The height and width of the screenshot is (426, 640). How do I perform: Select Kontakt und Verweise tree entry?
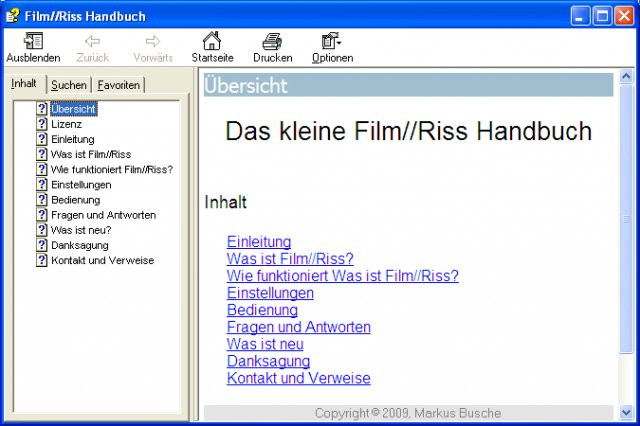(x=102, y=260)
